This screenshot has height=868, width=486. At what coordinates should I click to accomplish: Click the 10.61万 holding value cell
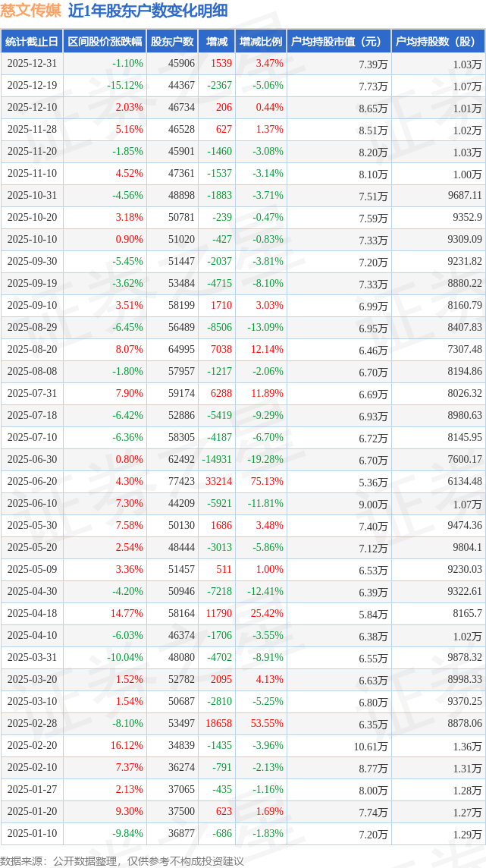point(370,747)
